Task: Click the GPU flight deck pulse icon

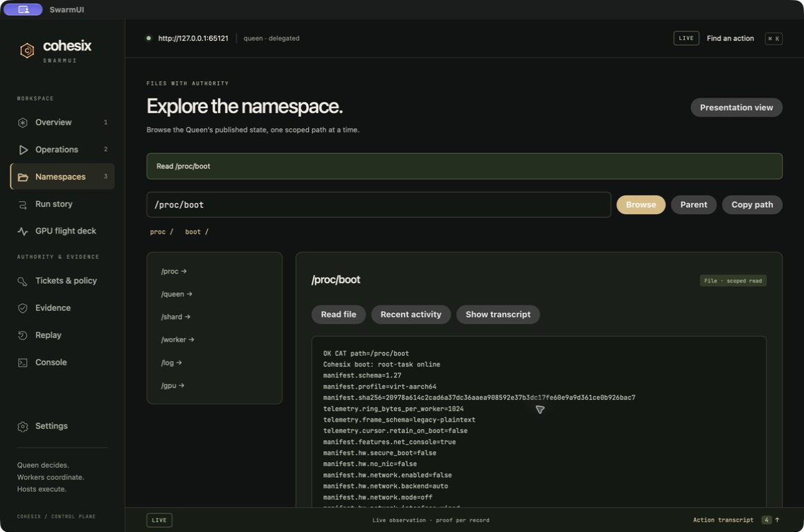Action: 23,231
